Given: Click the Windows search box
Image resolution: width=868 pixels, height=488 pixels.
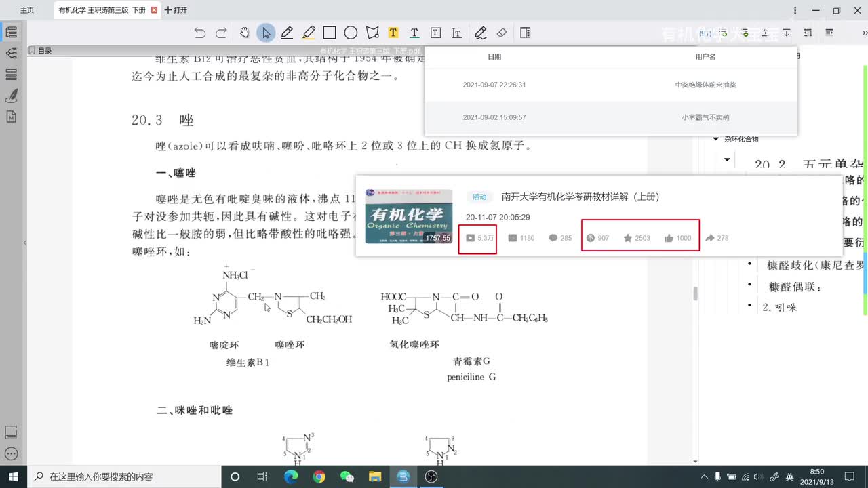Looking at the screenshot, I should pos(124,476).
